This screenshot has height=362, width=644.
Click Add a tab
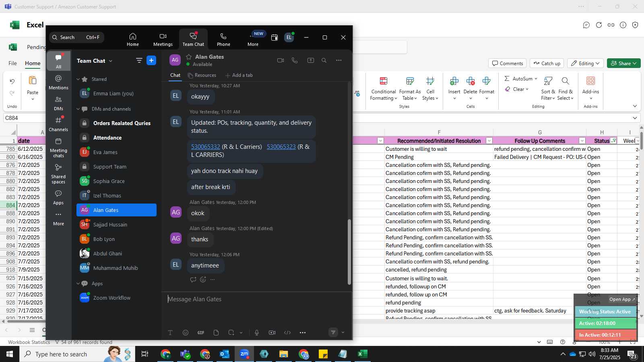click(x=239, y=75)
